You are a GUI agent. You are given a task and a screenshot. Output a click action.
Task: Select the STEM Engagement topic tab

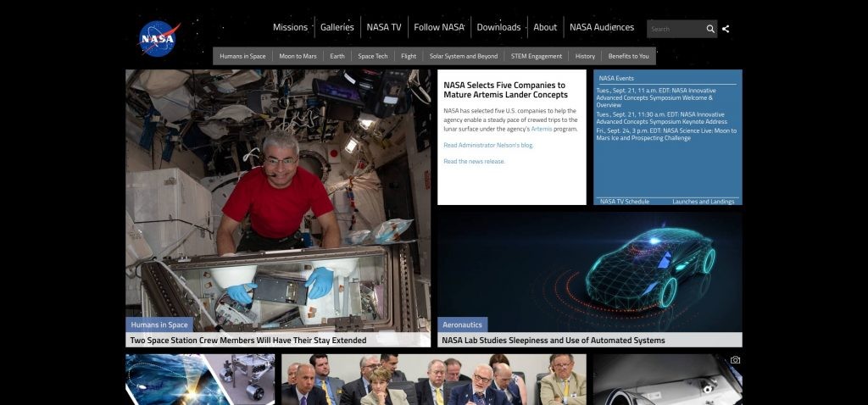[537, 56]
